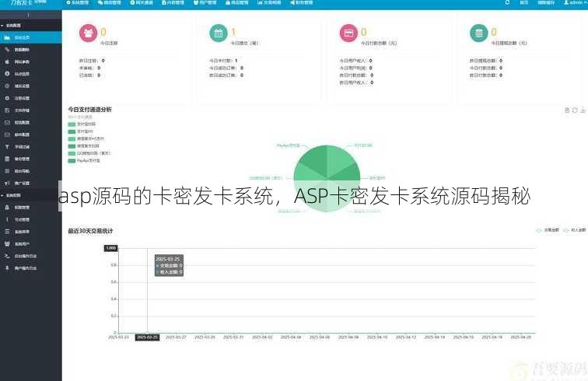
Task: Toggle 微信聚合H5支付 legend series
Action: click(86, 138)
